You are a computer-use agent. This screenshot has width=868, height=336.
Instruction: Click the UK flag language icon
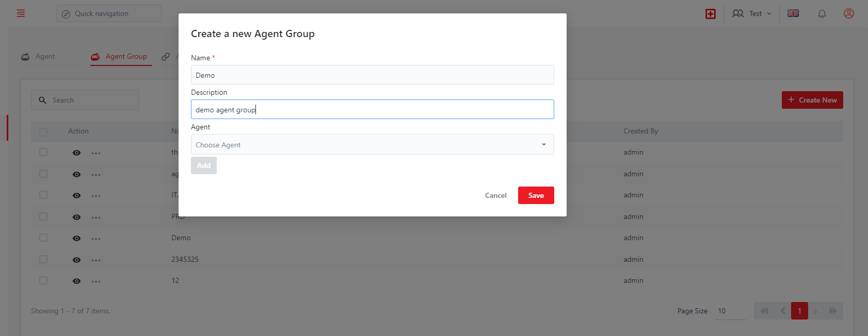(793, 13)
